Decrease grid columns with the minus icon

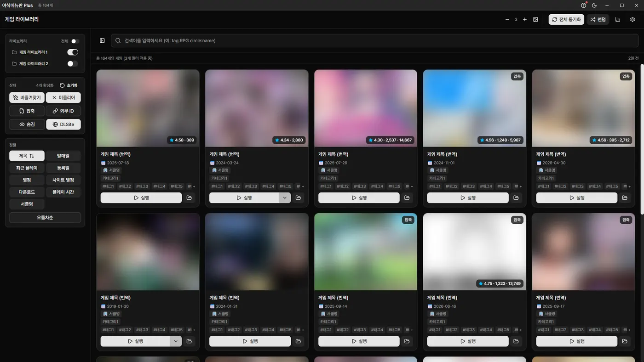pyautogui.click(x=507, y=20)
